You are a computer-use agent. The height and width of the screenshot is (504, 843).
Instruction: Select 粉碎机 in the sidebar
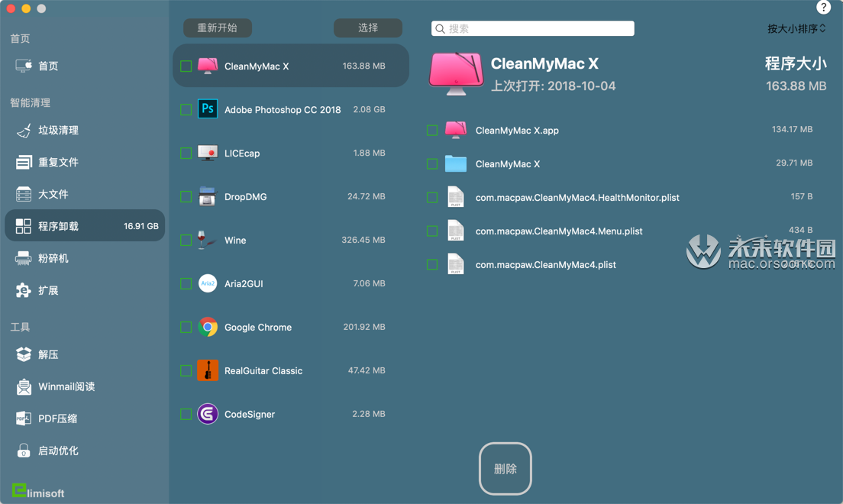(x=85, y=258)
